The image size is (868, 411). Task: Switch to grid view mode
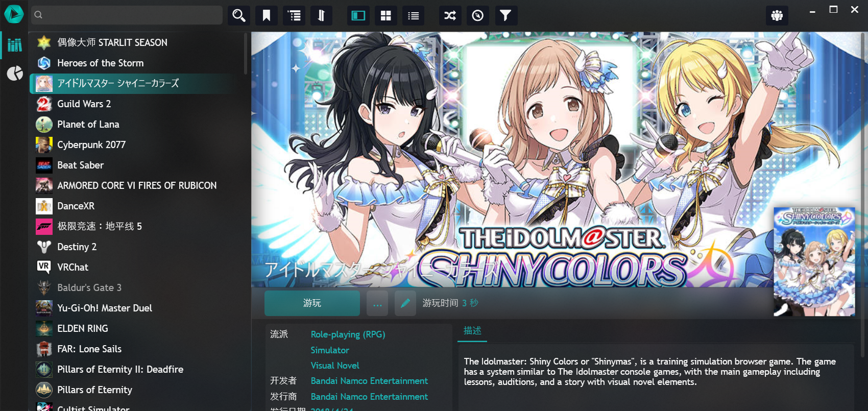[386, 15]
